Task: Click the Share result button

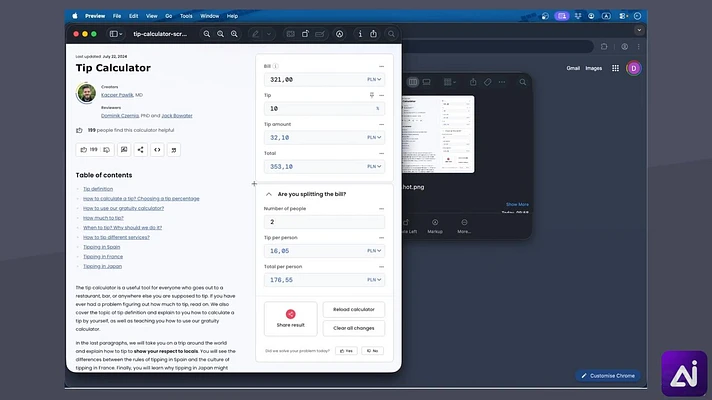Action: 291,319
